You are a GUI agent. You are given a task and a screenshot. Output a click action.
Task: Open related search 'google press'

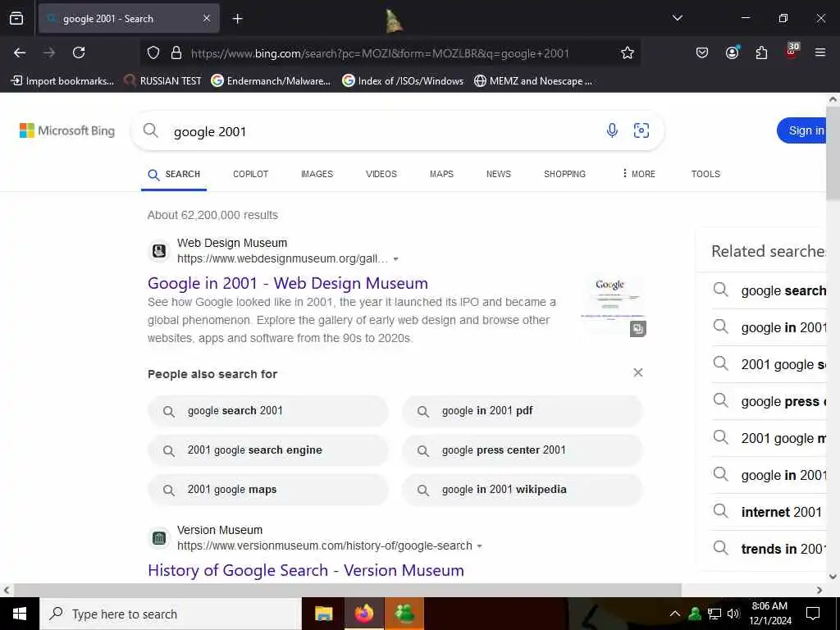(x=769, y=402)
